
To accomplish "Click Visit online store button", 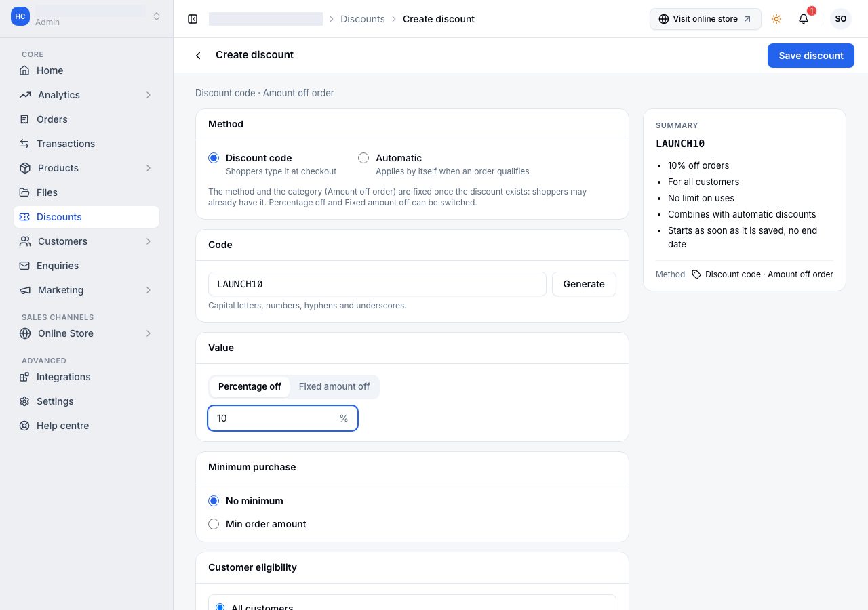I will click(705, 19).
